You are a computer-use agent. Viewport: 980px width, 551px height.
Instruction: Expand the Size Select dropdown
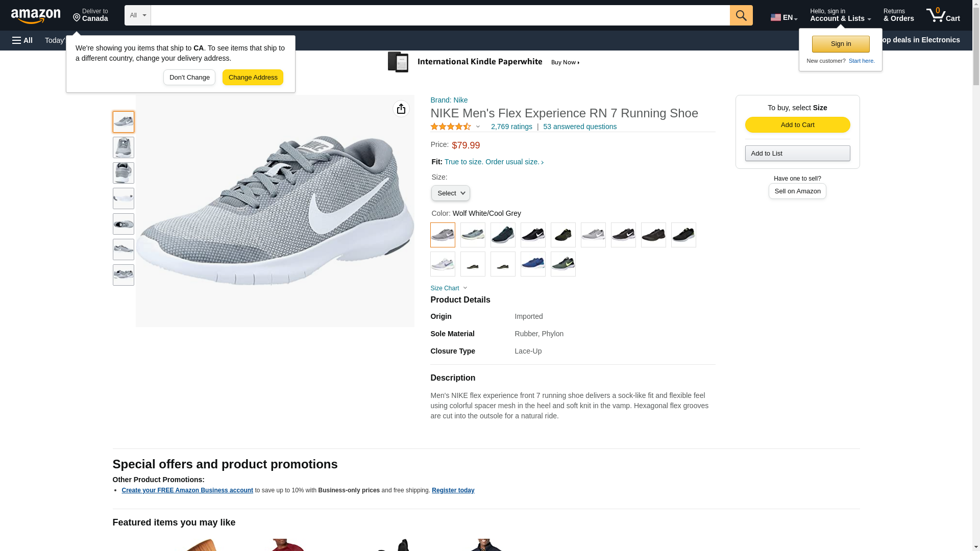[450, 193]
